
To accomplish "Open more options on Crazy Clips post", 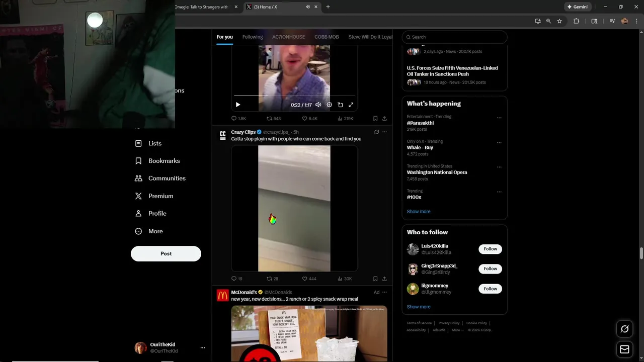I will point(384,132).
